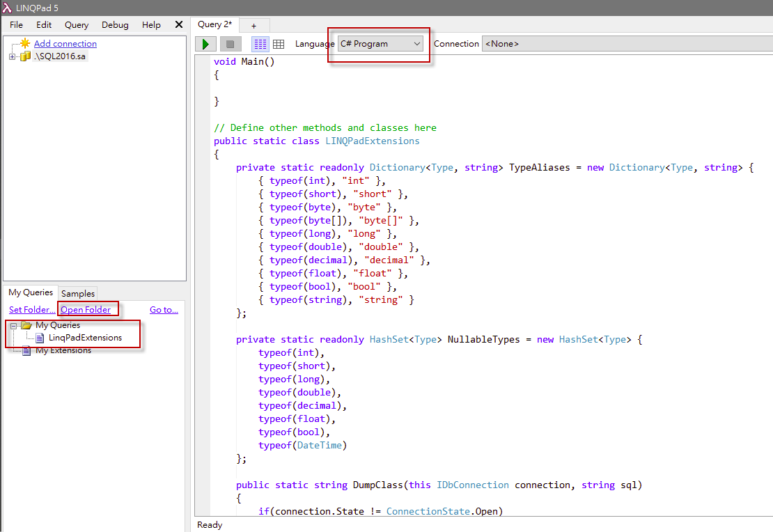
Task: Select the .\SQL2016.sa connection
Action: click(x=60, y=56)
